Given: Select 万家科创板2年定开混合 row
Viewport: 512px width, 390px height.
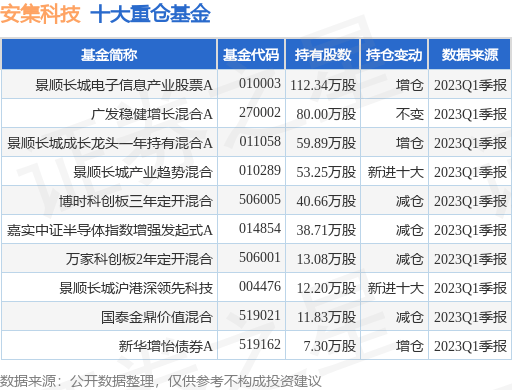Looking at the screenshot, I should pos(256,259).
